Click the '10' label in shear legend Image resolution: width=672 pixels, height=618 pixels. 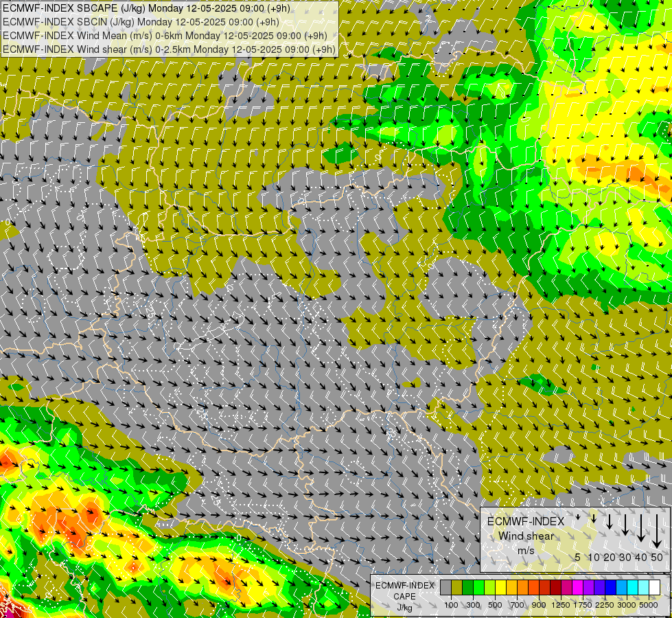click(594, 557)
